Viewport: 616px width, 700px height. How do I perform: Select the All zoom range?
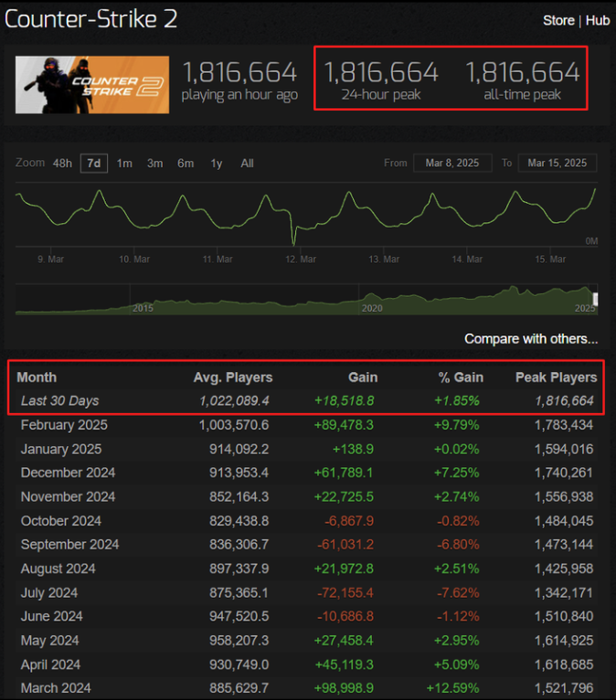pyautogui.click(x=247, y=164)
